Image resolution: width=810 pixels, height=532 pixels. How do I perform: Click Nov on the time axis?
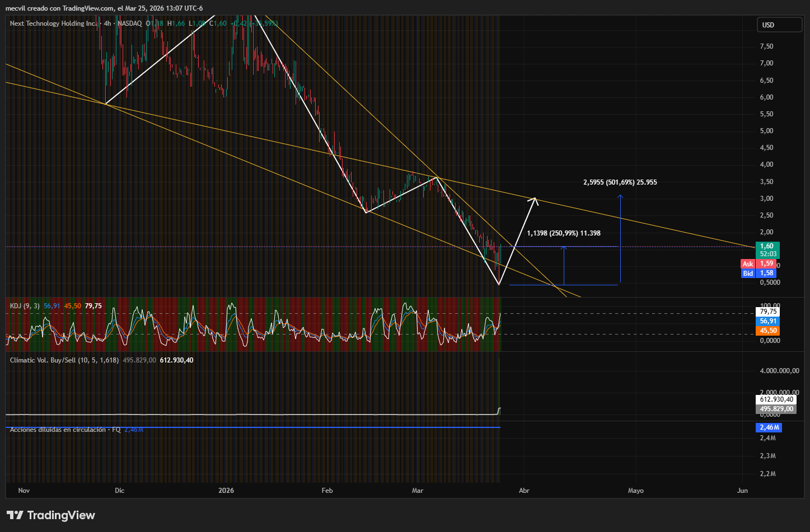[24, 491]
